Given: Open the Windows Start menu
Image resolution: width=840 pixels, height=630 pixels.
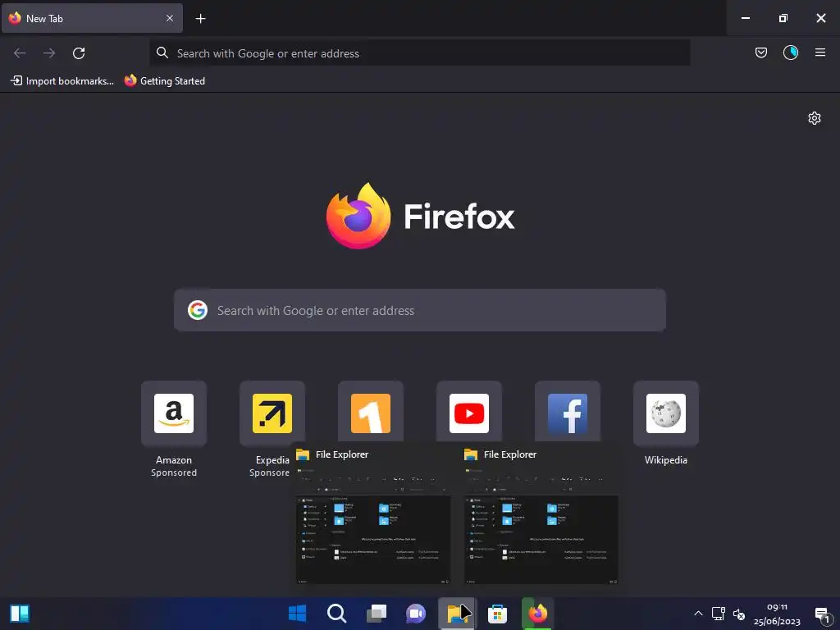Looking at the screenshot, I should point(297,614).
